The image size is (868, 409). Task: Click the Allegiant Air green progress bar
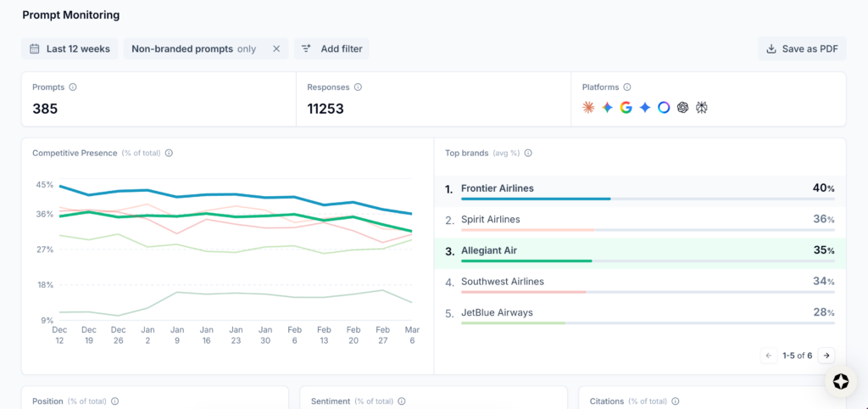pyautogui.click(x=526, y=261)
